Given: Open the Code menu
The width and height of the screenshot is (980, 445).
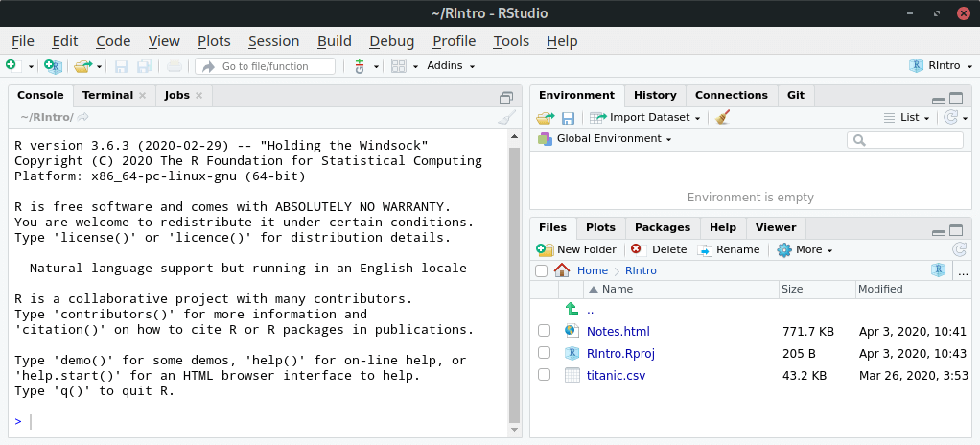Looking at the screenshot, I should click(x=113, y=41).
